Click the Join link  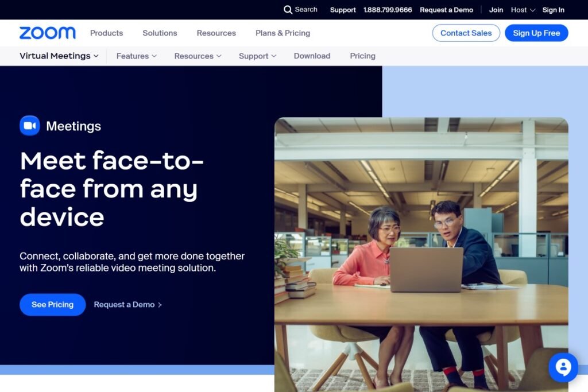point(496,10)
